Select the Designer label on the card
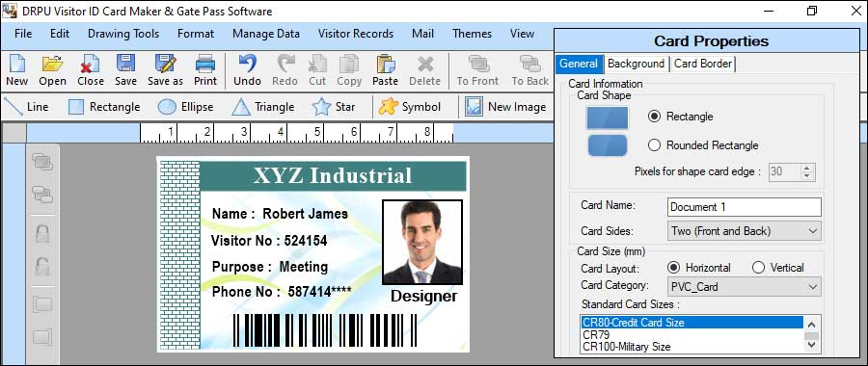Image resolution: width=868 pixels, height=366 pixels. pyautogui.click(x=424, y=297)
